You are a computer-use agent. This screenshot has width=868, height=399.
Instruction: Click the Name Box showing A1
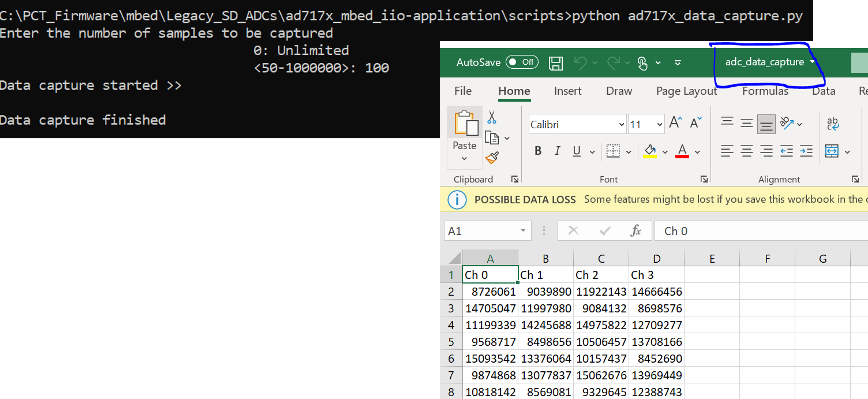(x=487, y=231)
